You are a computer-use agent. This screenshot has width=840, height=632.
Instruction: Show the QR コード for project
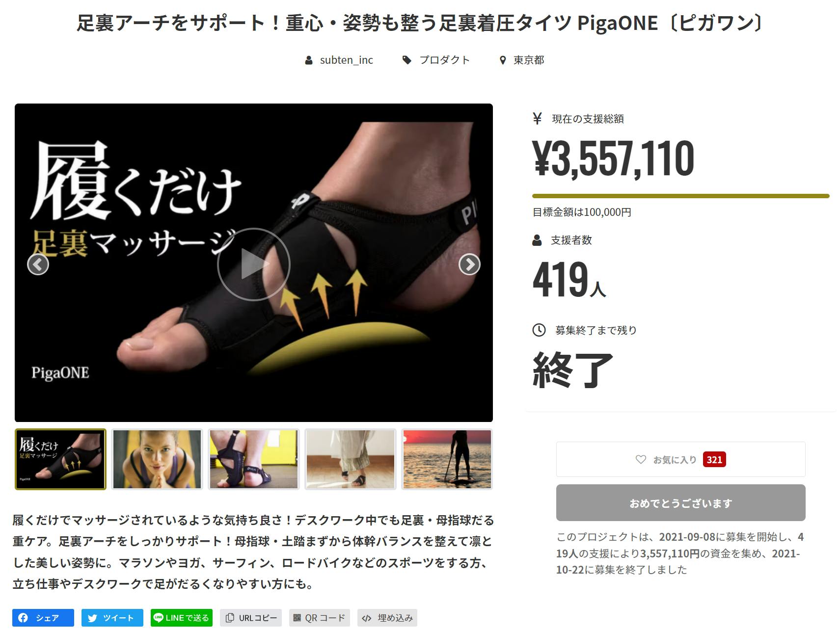pyautogui.click(x=320, y=618)
